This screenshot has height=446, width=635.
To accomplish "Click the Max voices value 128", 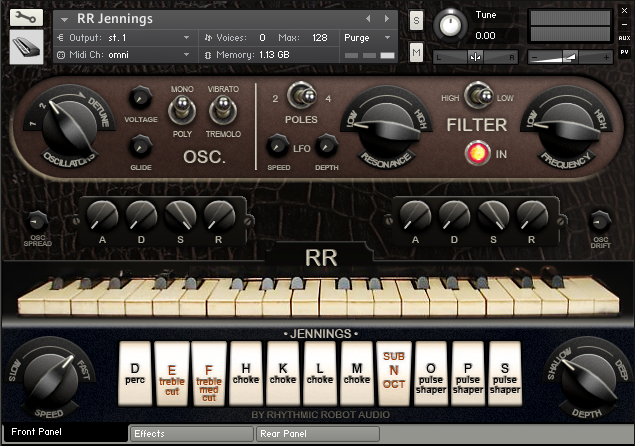I will pos(320,38).
